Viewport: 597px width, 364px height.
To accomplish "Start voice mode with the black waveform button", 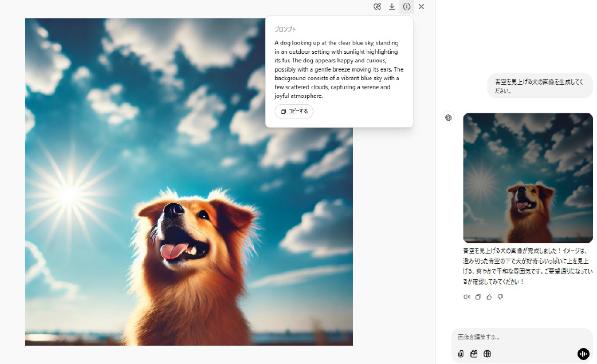I will [583, 354].
